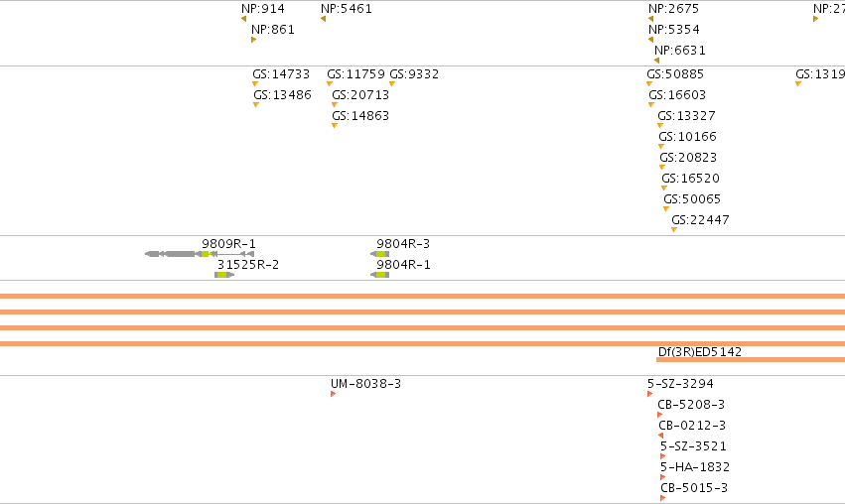The width and height of the screenshot is (845, 504).
Task: Click the arrow marker under GS:9332
Action: [392, 84]
